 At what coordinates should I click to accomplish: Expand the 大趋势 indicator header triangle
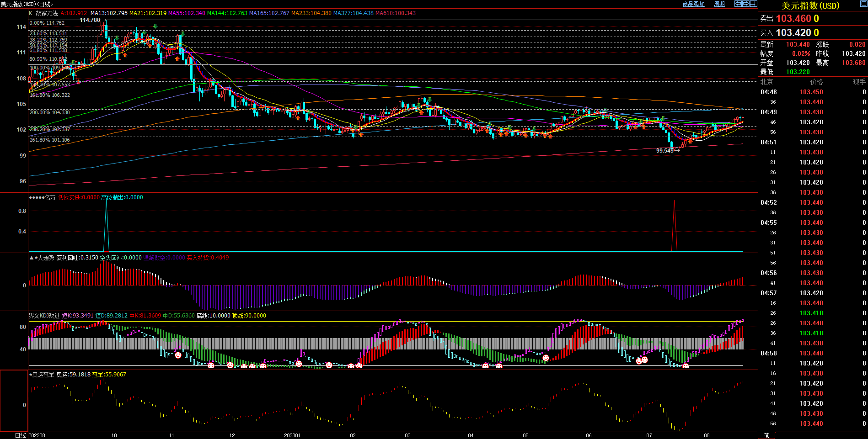[x=32, y=258]
